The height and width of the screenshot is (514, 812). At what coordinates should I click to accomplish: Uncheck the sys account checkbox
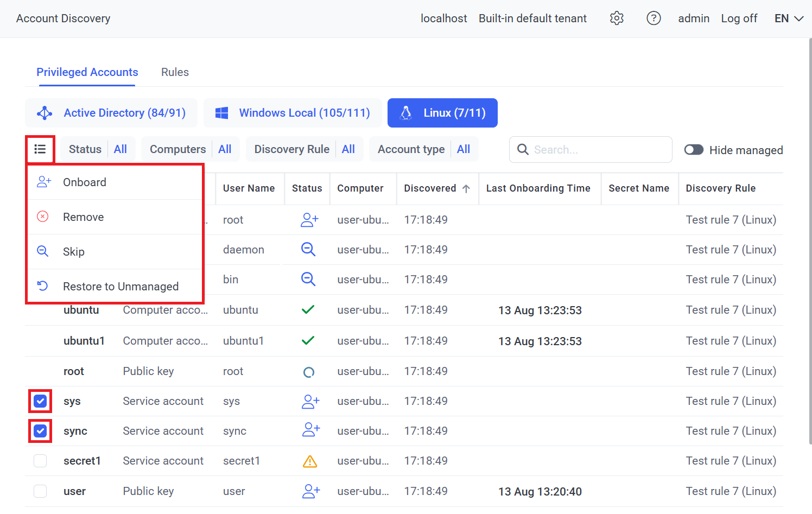pos(40,402)
